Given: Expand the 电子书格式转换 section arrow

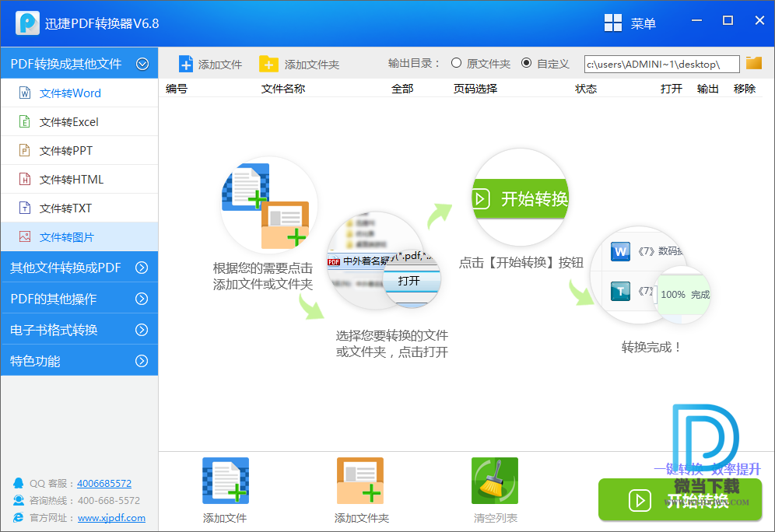Looking at the screenshot, I should [x=142, y=330].
